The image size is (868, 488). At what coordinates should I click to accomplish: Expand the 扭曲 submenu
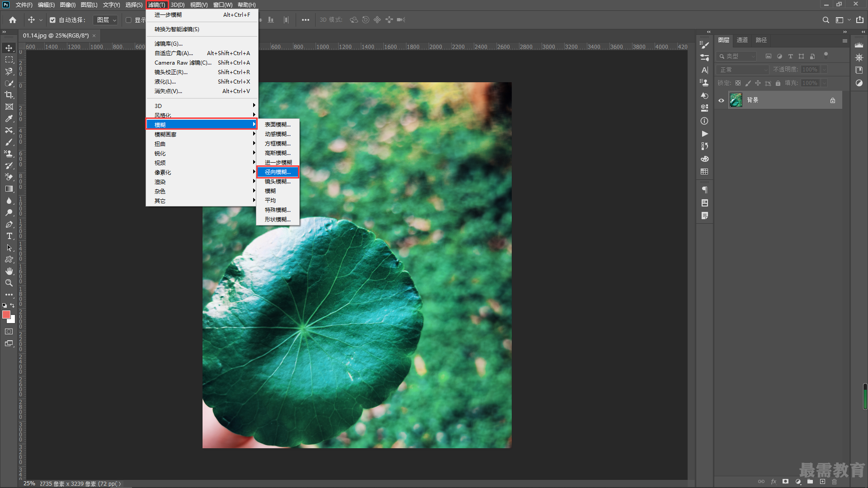click(x=202, y=144)
